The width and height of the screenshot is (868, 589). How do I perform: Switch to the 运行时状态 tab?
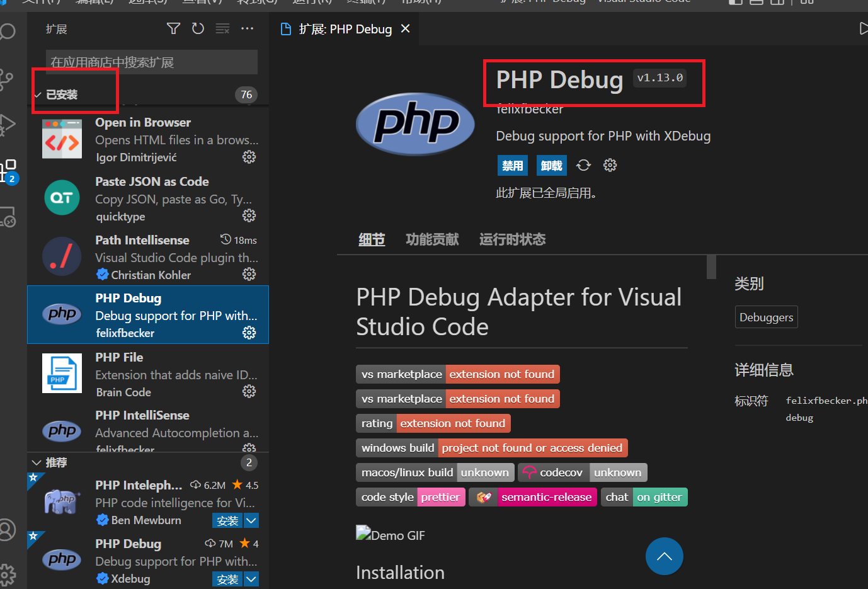(x=512, y=239)
